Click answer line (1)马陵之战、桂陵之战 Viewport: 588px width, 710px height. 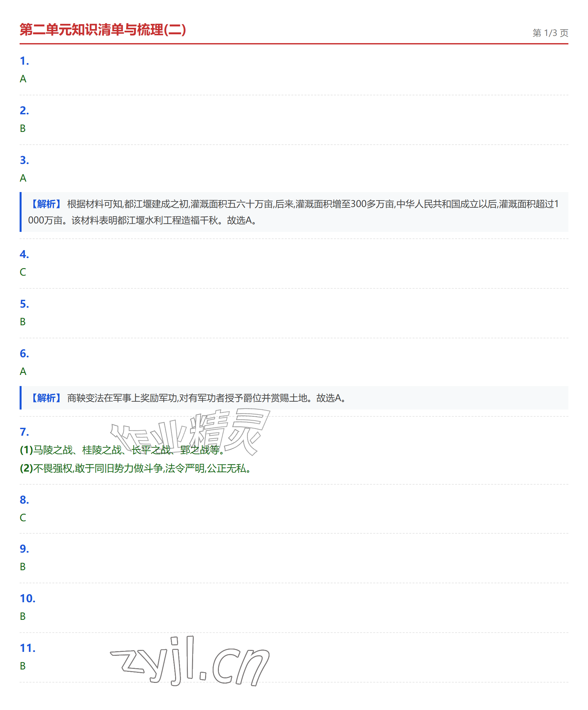pyautogui.click(x=122, y=450)
